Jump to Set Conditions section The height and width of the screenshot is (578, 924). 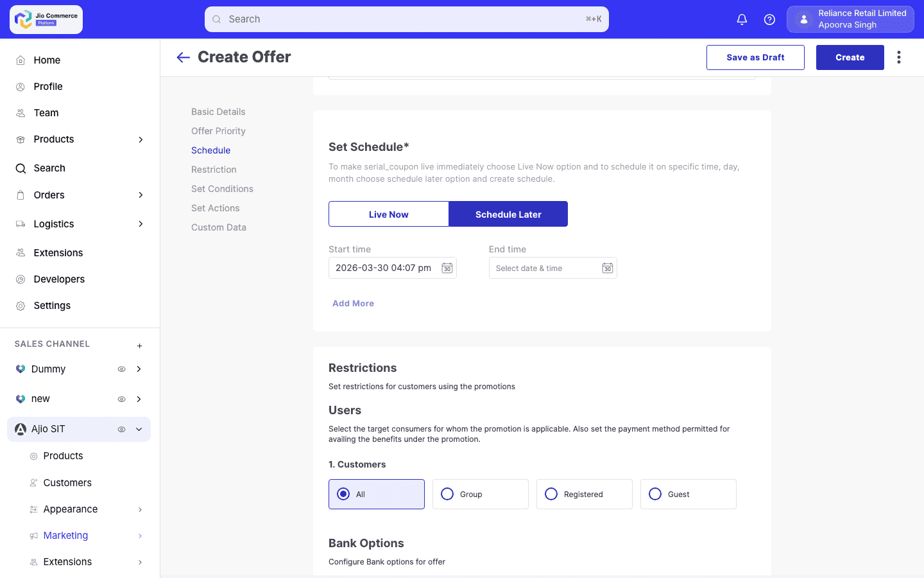pyautogui.click(x=222, y=189)
